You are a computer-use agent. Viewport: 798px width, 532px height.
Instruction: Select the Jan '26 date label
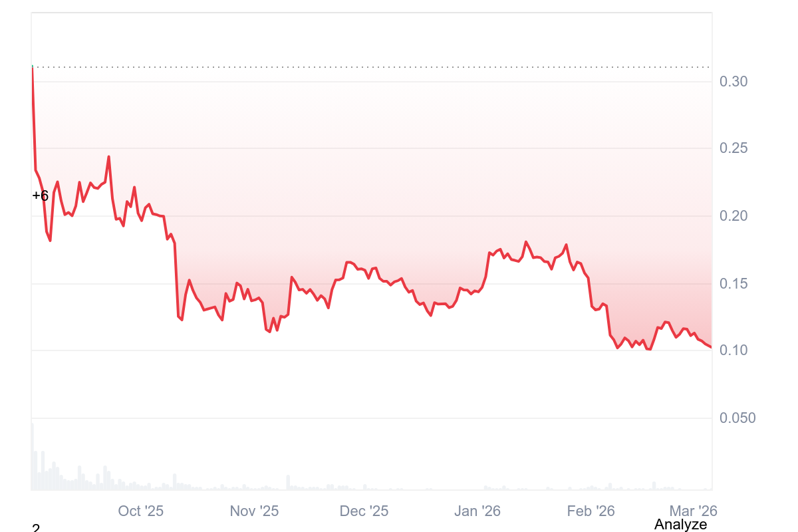(477, 511)
